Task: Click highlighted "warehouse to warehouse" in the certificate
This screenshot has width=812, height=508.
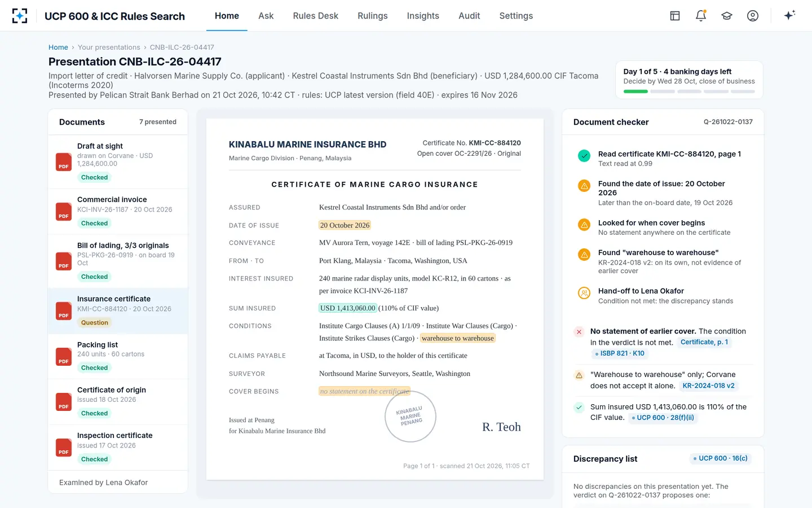Action: pyautogui.click(x=458, y=338)
